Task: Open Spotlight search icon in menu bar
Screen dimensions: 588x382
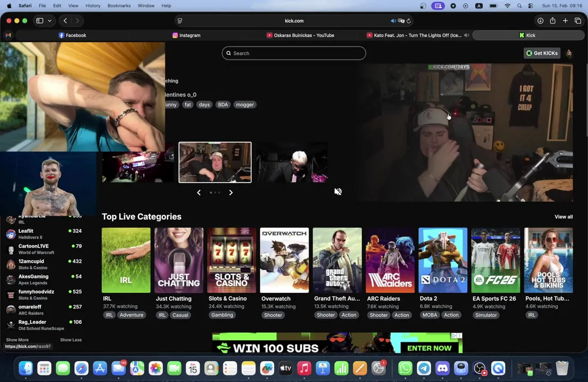Action: [520, 6]
